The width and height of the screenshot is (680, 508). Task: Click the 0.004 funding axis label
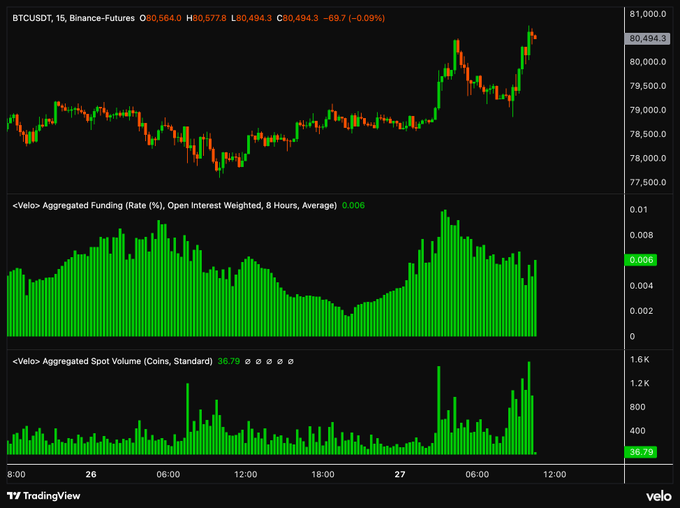point(641,285)
